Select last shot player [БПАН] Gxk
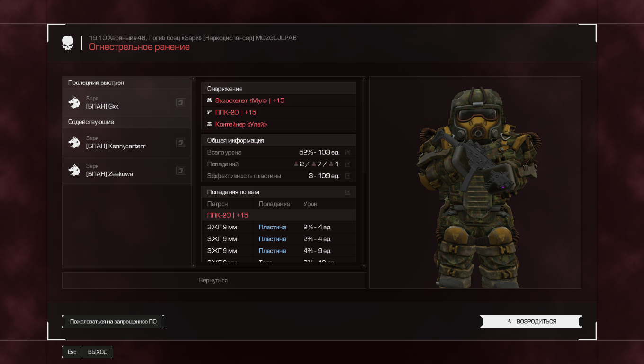 [126, 102]
